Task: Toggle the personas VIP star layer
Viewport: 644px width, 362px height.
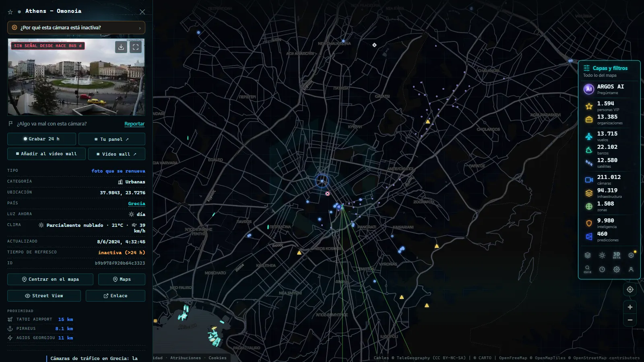Action: 589,106
